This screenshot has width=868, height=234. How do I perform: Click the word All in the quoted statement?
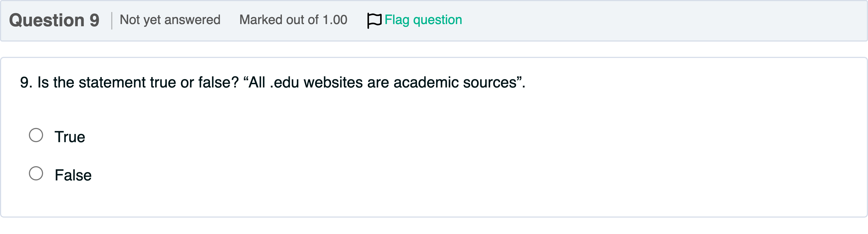pos(257,82)
